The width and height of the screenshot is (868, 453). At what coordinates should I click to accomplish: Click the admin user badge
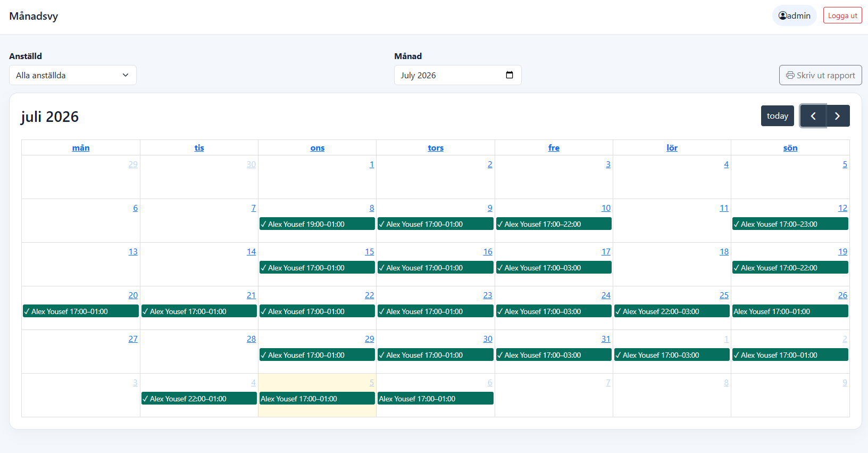795,15
